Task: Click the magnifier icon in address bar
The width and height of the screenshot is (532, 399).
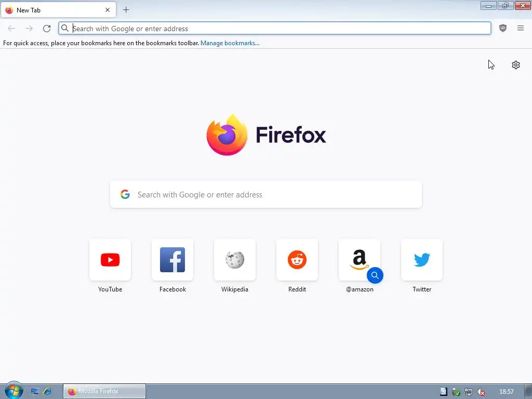Action: (65, 29)
